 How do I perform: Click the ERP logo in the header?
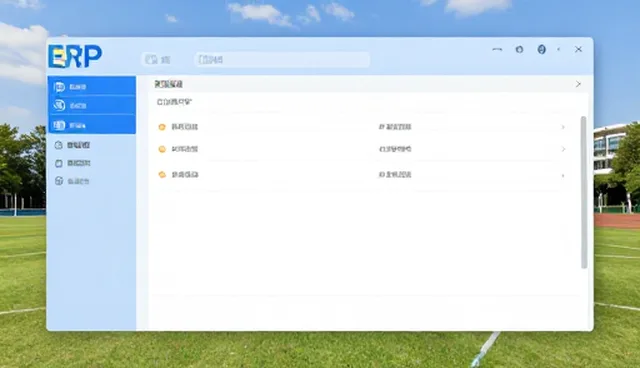(75, 56)
